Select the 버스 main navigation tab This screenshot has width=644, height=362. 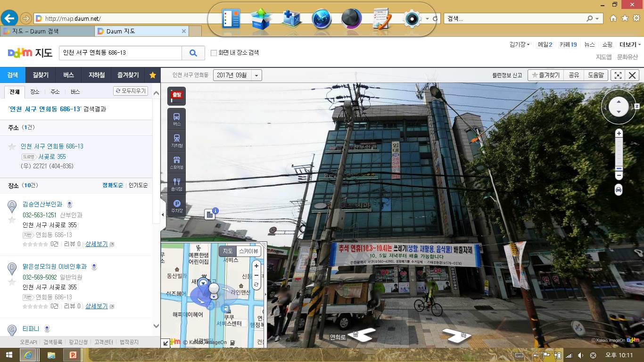click(x=68, y=75)
